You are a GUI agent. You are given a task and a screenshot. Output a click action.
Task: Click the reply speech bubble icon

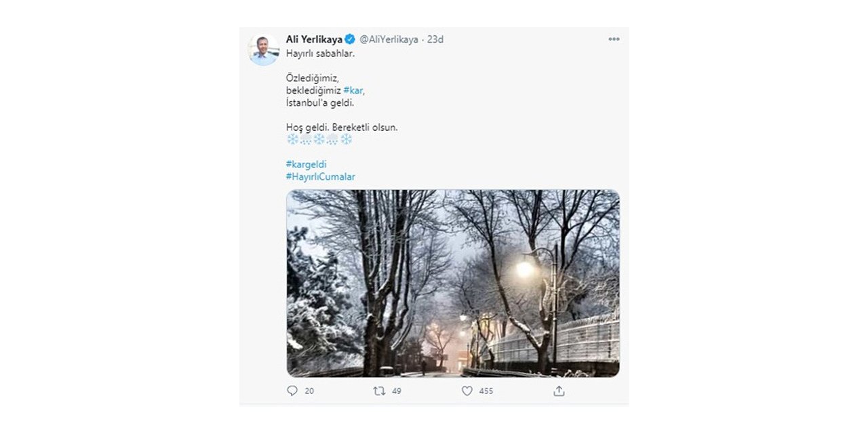(292, 391)
